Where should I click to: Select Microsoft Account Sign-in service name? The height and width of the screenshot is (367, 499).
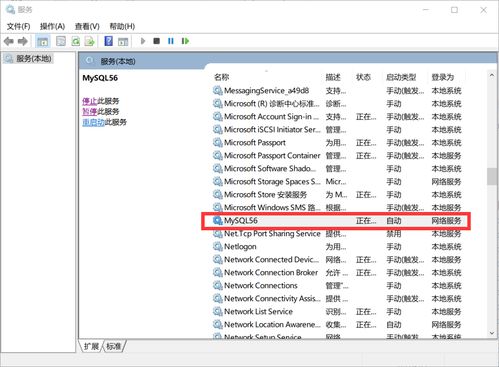point(271,117)
